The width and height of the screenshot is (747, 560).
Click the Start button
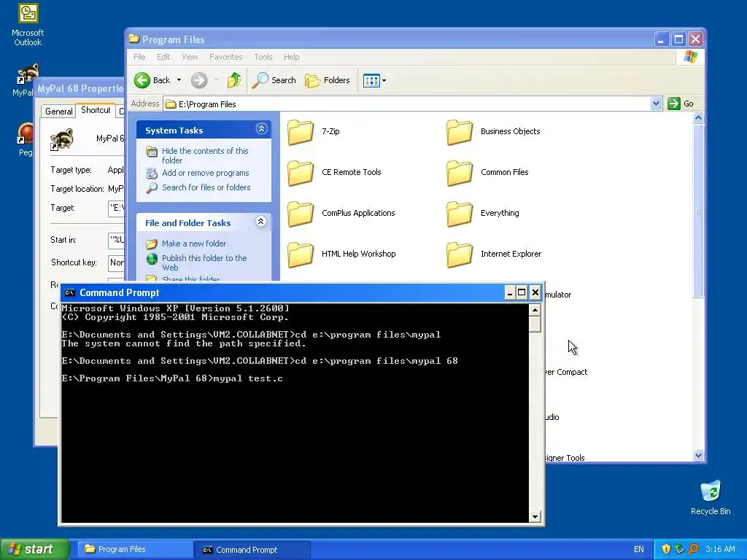pos(34,549)
